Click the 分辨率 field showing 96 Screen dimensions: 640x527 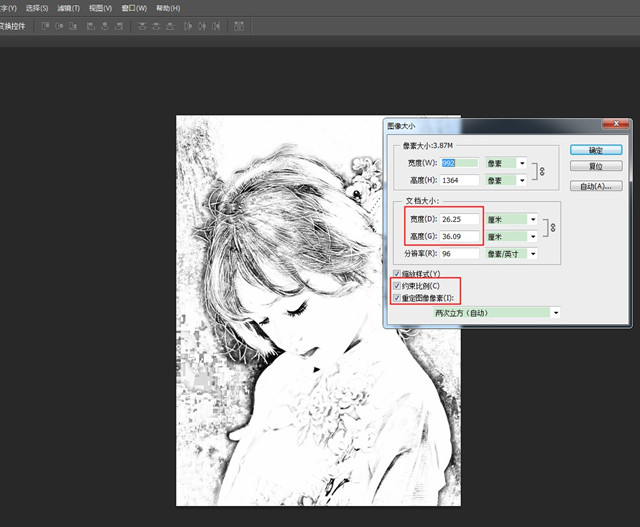click(459, 254)
